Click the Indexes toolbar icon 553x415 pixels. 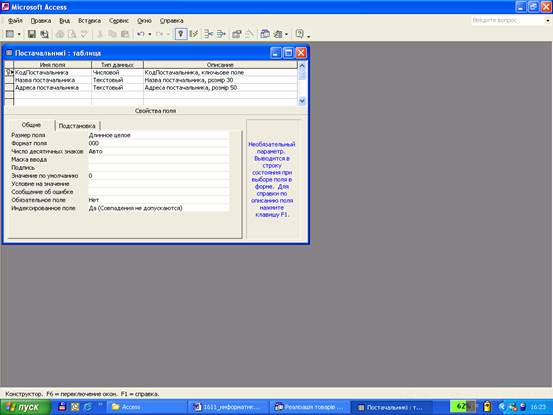pos(193,34)
